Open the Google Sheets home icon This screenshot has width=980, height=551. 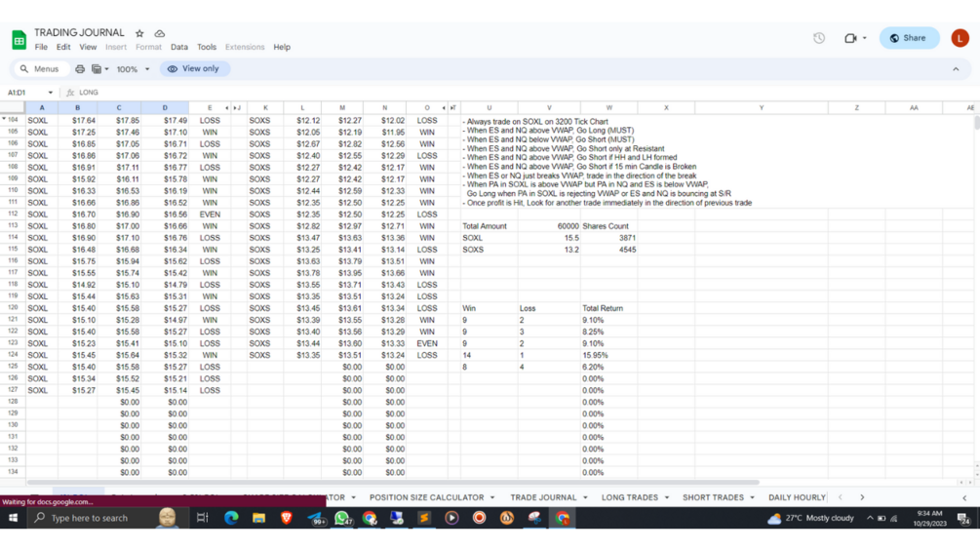coord(19,39)
